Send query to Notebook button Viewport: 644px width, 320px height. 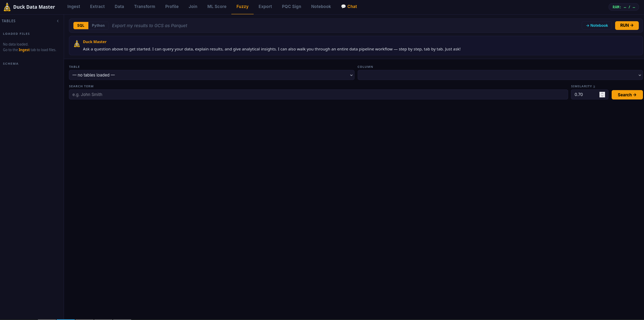point(597,25)
